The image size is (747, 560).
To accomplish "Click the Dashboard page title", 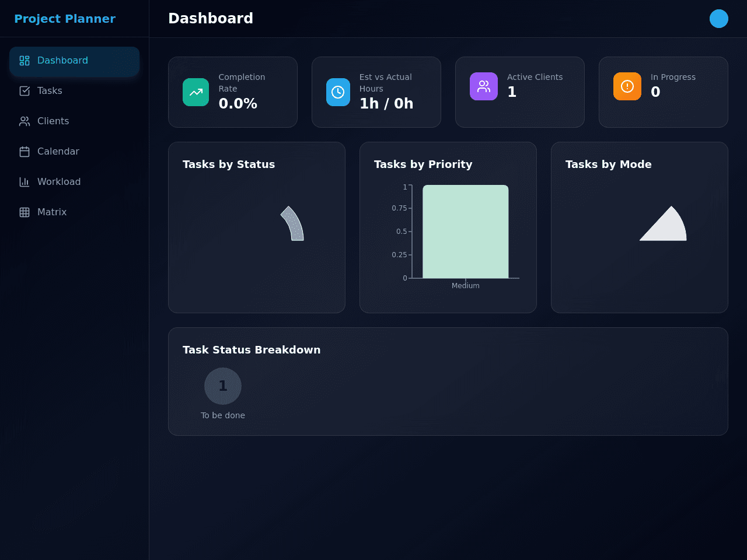I will point(211,19).
